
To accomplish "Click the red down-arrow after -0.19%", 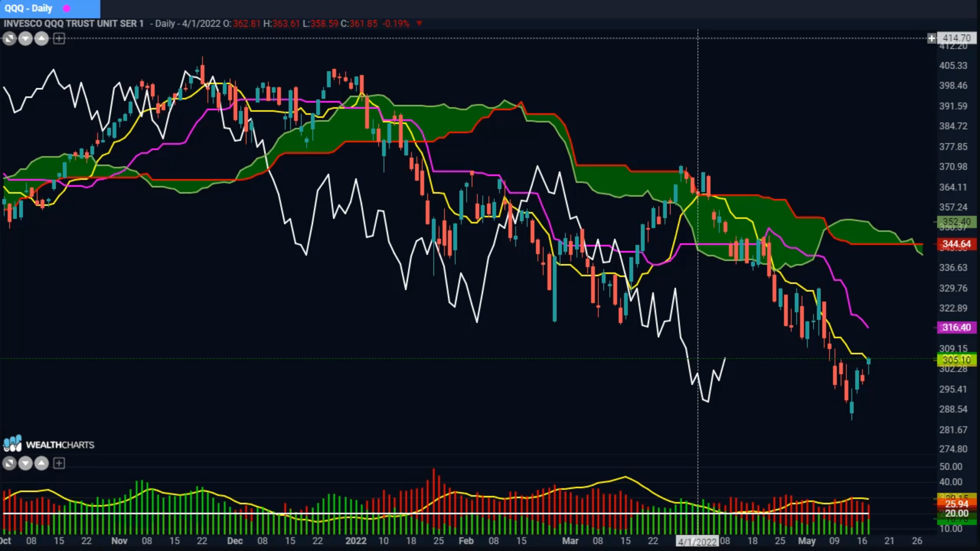I will click(419, 23).
